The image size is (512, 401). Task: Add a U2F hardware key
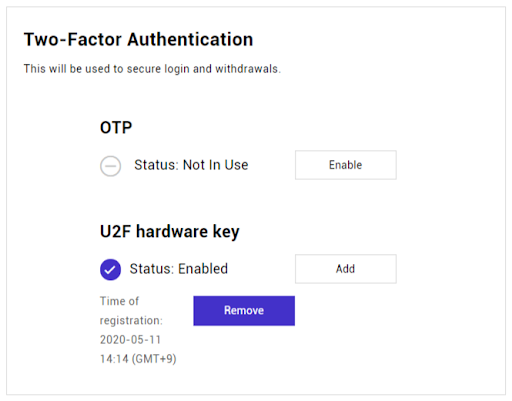tap(346, 269)
